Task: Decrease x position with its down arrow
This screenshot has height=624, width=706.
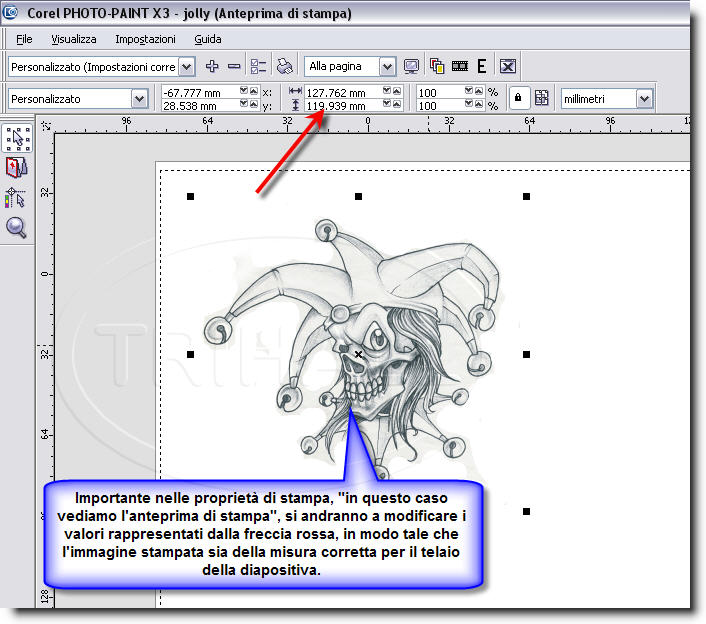Action: [244, 91]
